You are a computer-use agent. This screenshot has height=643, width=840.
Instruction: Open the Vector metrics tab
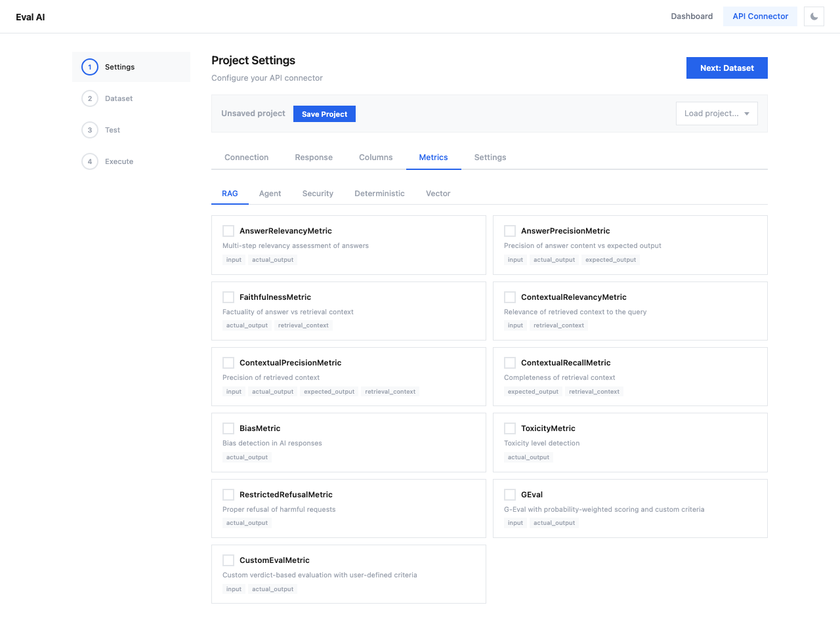pyautogui.click(x=438, y=193)
